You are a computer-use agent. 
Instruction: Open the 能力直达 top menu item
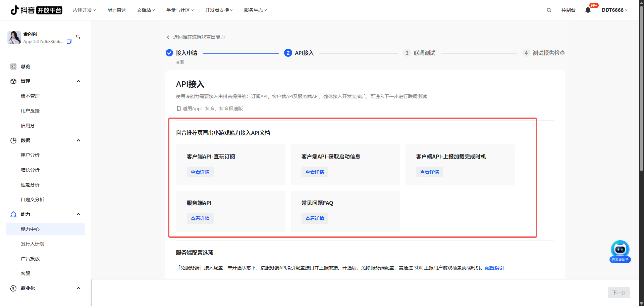pos(116,10)
